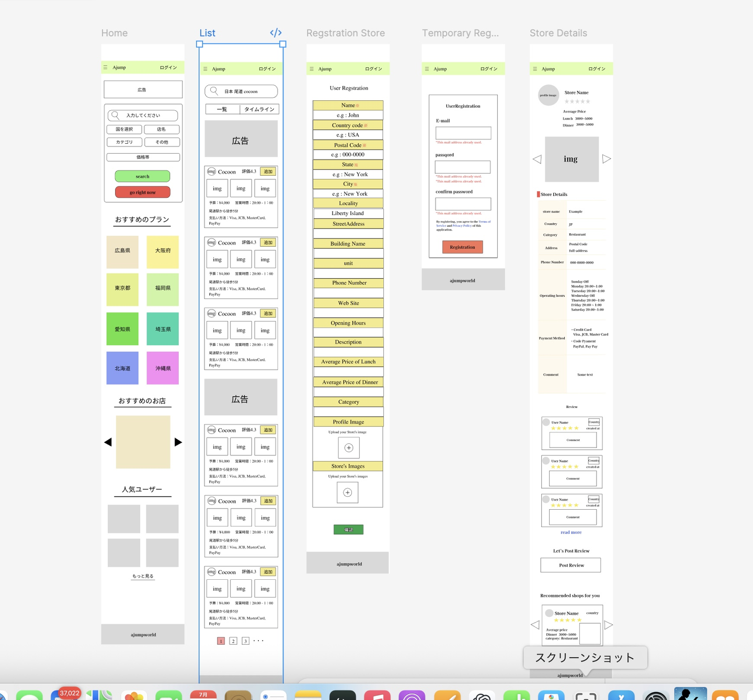
Task: Open the hamburger menu in the Regstration Store header
Action: [x=312, y=69]
